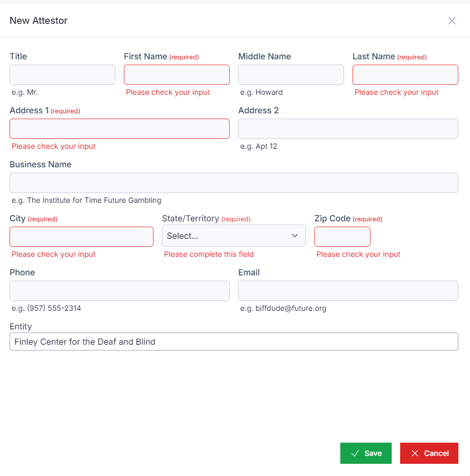
Task: Focus the Zip Code box
Action: click(x=342, y=237)
